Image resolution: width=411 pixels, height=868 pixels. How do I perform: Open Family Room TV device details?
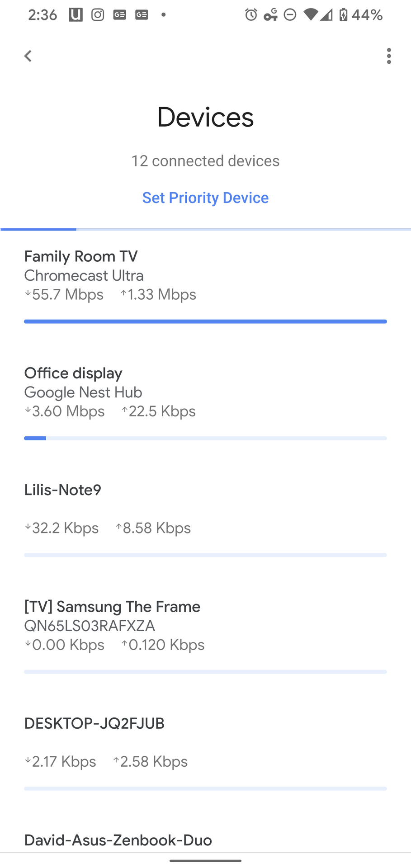[81, 256]
